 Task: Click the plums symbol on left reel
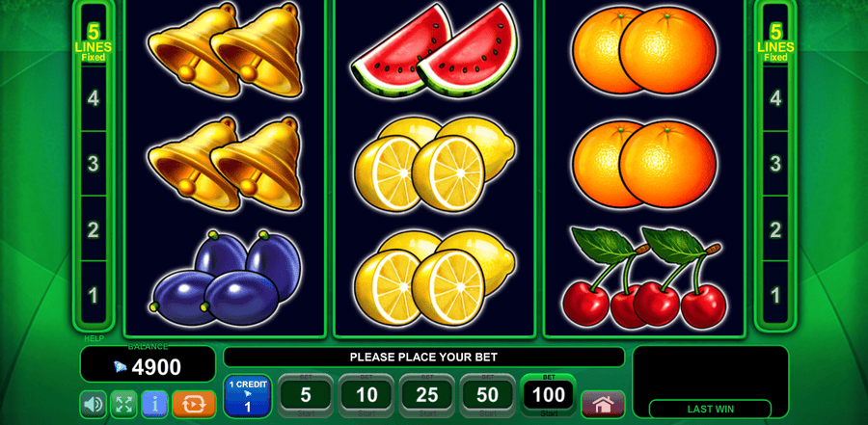[x=227, y=279]
